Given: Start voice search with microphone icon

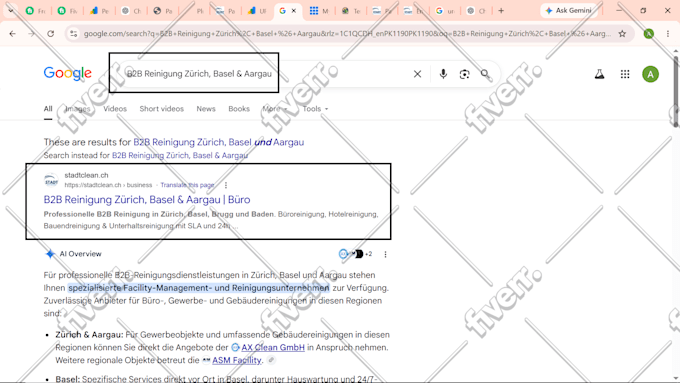Looking at the screenshot, I should [x=443, y=74].
